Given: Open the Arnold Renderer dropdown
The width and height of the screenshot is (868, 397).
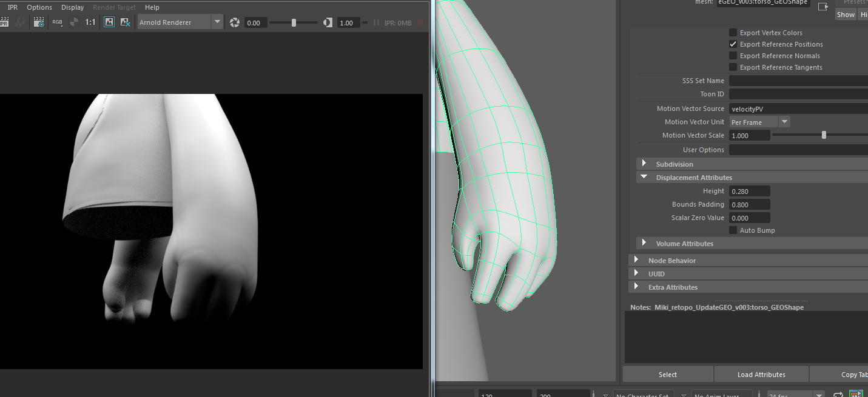Looking at the screenshot, I should (x=181, y=22).
